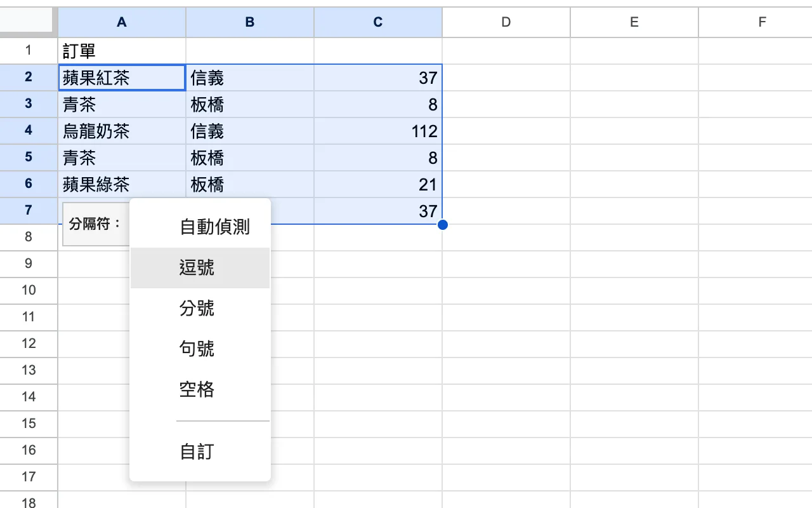This screenshot has width=812, height=508.
Task: Select column E header
Action: coord(634,22)
